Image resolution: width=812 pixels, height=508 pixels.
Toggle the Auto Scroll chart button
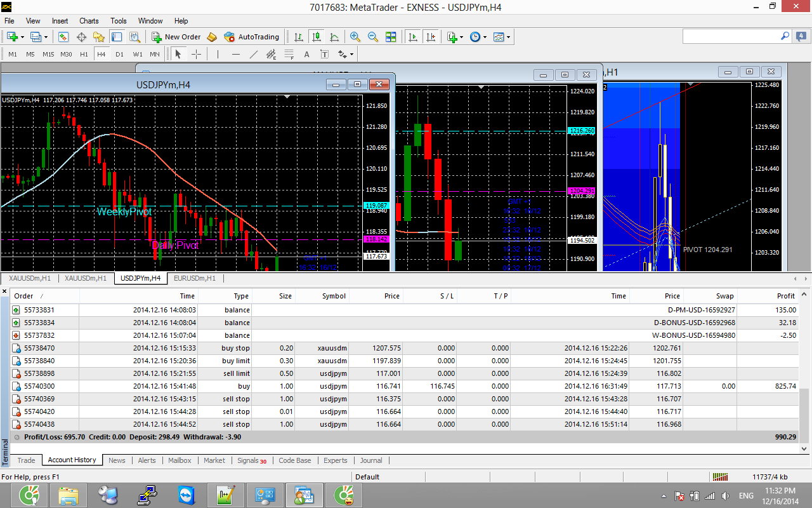[413, 37]
